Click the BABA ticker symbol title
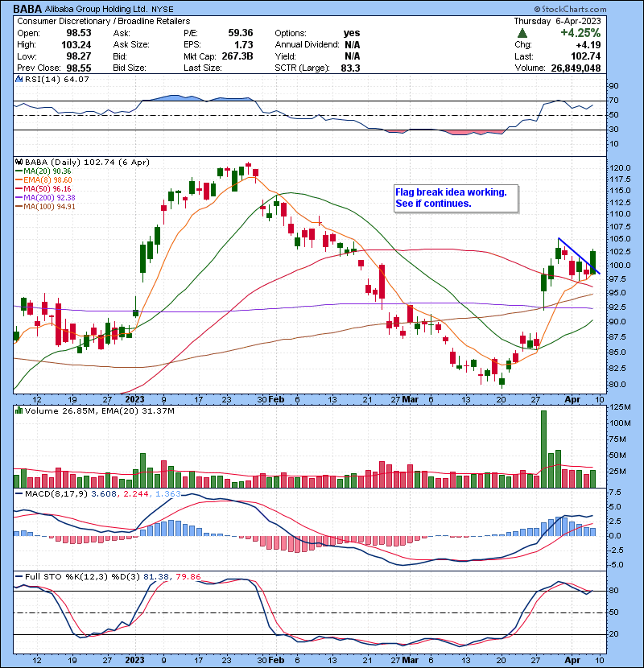644x668 pixels. click(27, 9)
